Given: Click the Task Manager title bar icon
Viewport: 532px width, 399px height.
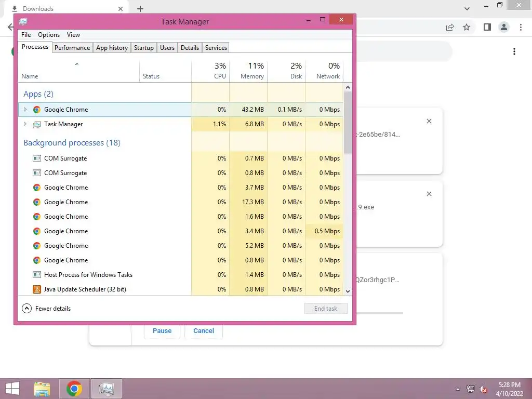Looking at the screenshot, I should [x=23, y=22].
